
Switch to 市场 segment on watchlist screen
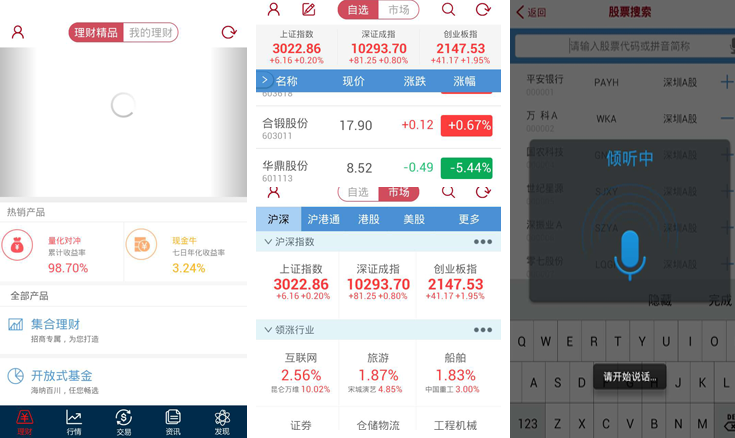click(398, 10)
